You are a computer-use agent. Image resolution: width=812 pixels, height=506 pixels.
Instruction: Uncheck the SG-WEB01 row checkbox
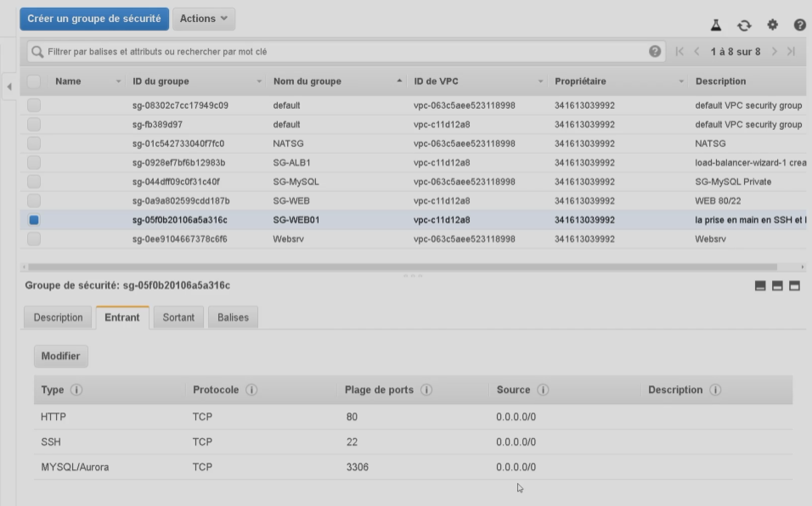point(34,220)
